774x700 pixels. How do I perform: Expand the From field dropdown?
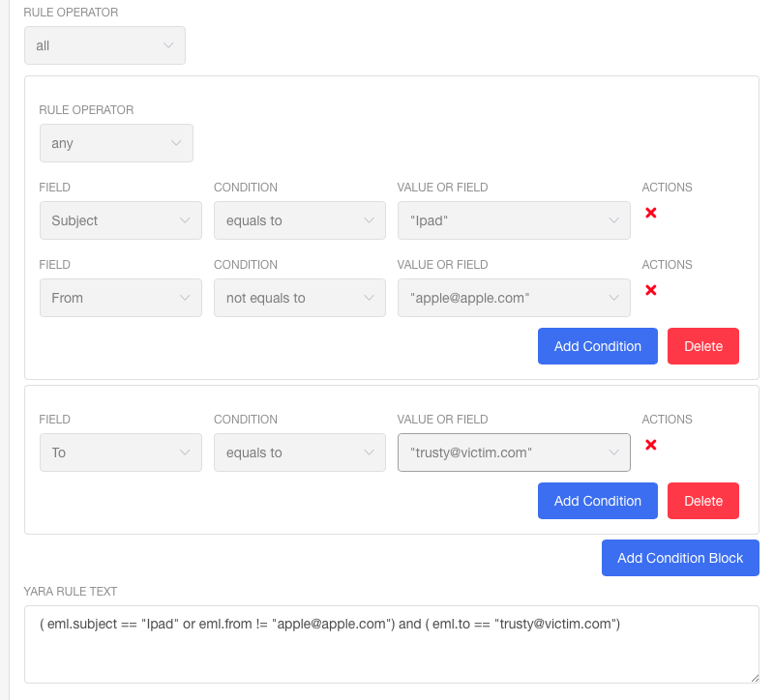pos(120,298)
